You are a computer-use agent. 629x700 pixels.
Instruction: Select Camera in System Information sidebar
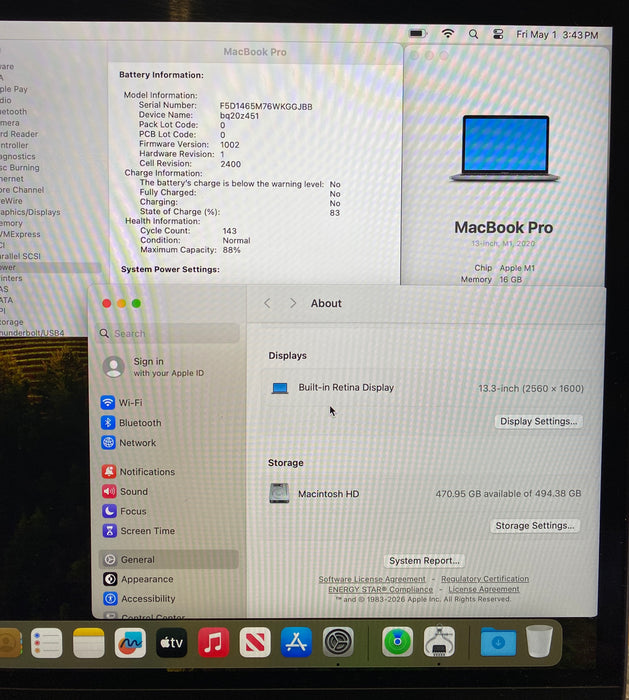click(10, 123)
